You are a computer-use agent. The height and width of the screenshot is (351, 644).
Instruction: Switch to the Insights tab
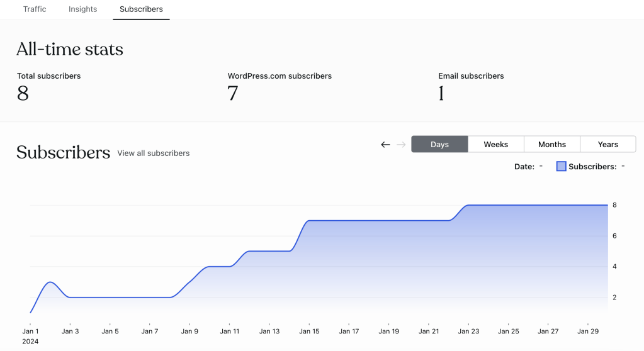tap(83, 9)
